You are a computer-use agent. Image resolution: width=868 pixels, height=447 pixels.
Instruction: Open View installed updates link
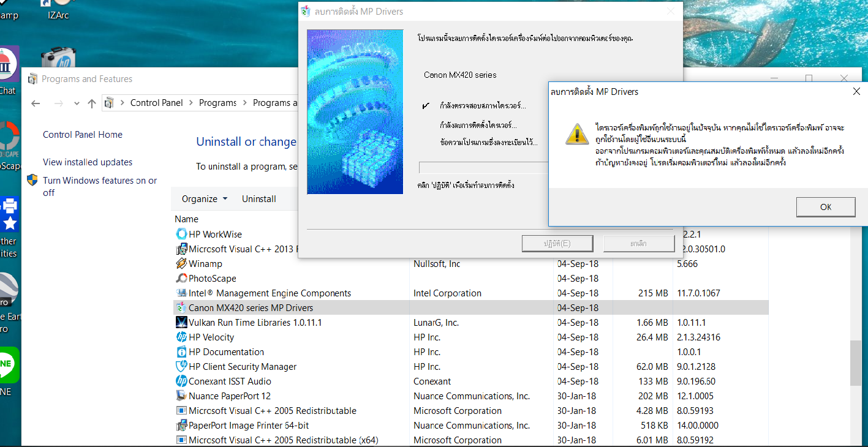88,162
